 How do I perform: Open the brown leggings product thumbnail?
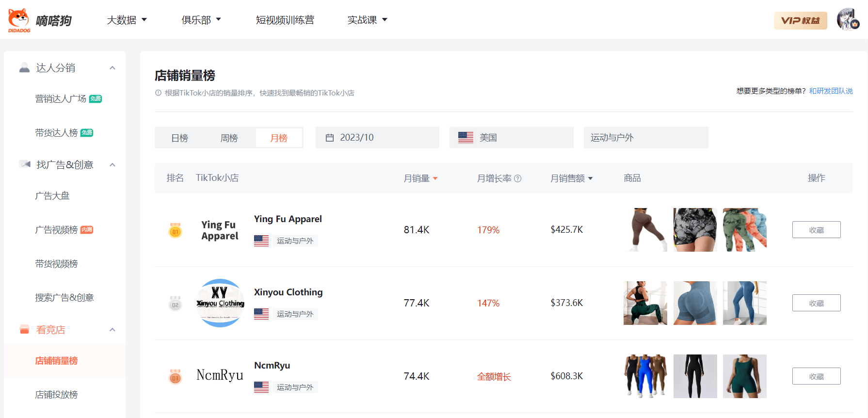click(645, 230)
